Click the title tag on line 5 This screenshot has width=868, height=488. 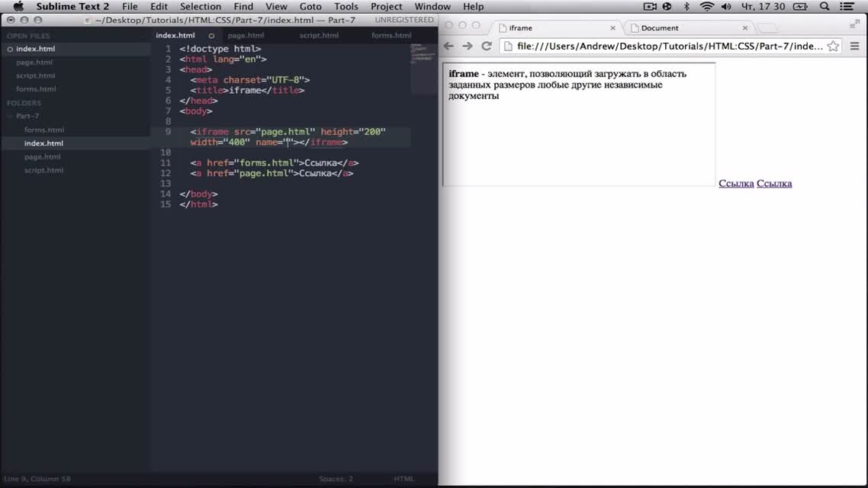[209, 90]
